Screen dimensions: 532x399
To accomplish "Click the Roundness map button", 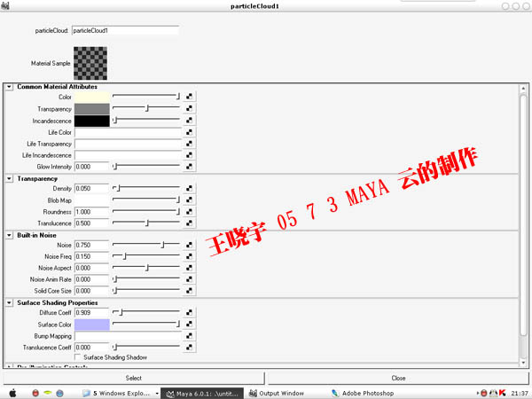I will [190, 212].
